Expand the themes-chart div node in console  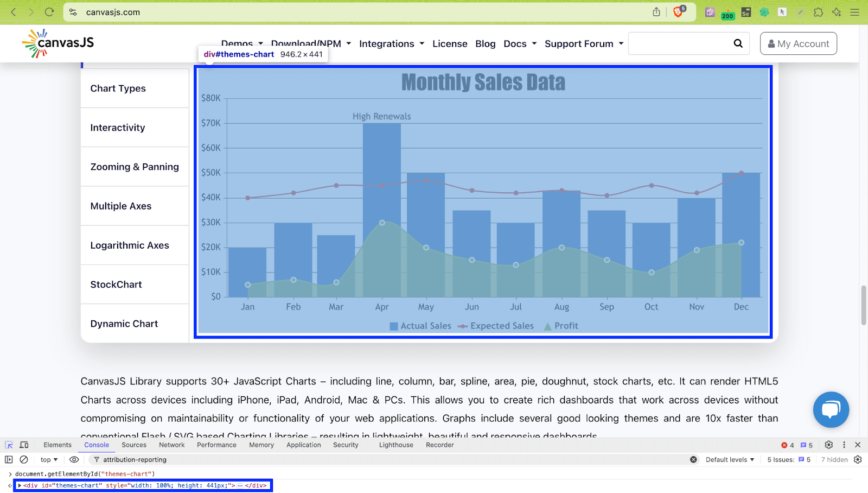(x=20, y=485)
